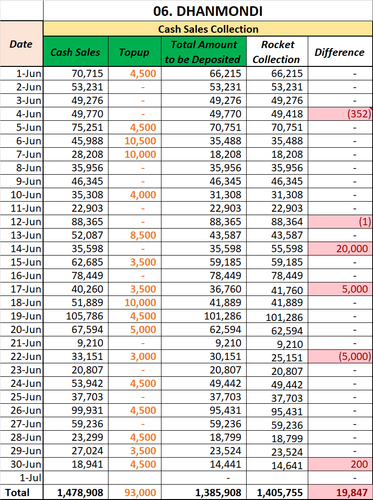Click the difference cell showing 200
This screenshot has height=500, width=373.
[340, 464]
